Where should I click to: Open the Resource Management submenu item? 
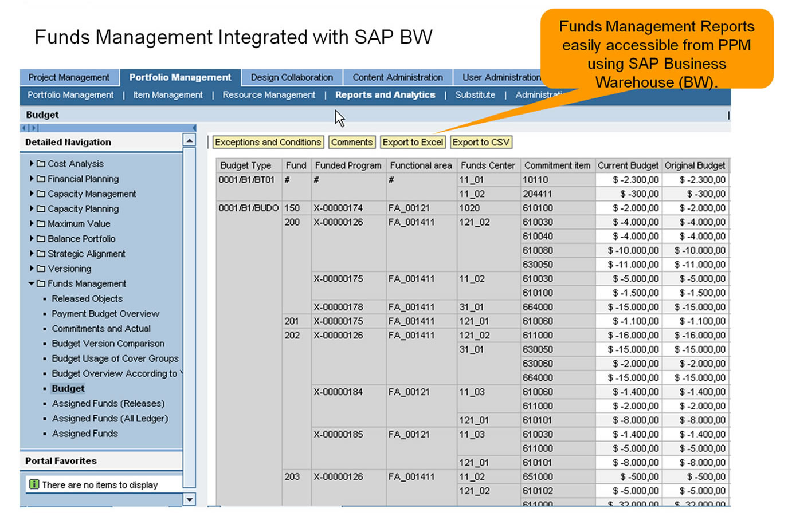(x=269, y=95)
